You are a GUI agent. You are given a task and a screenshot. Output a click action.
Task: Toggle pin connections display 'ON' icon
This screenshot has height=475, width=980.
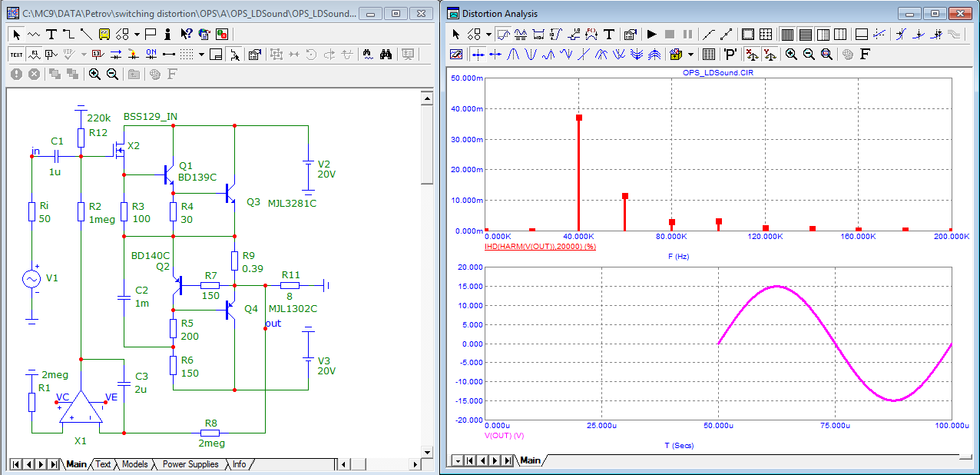[151, 54]
